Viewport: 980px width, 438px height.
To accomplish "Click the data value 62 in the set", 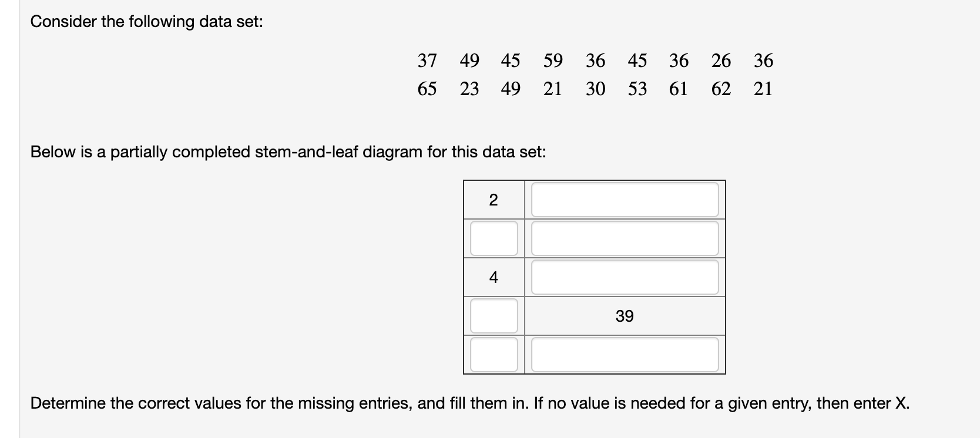I will coord(721,89).
